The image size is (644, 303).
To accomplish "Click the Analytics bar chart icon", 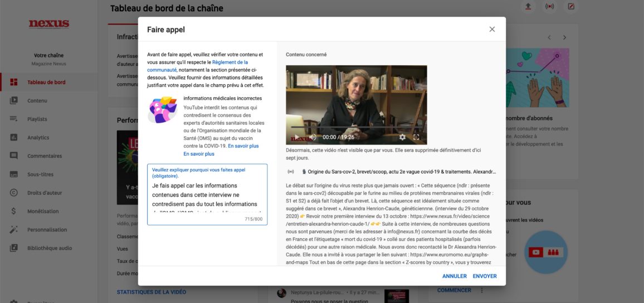I will coord(13,137).
